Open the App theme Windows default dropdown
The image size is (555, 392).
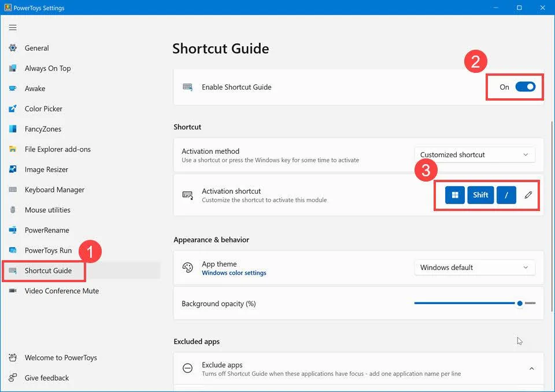click(474, 267)
